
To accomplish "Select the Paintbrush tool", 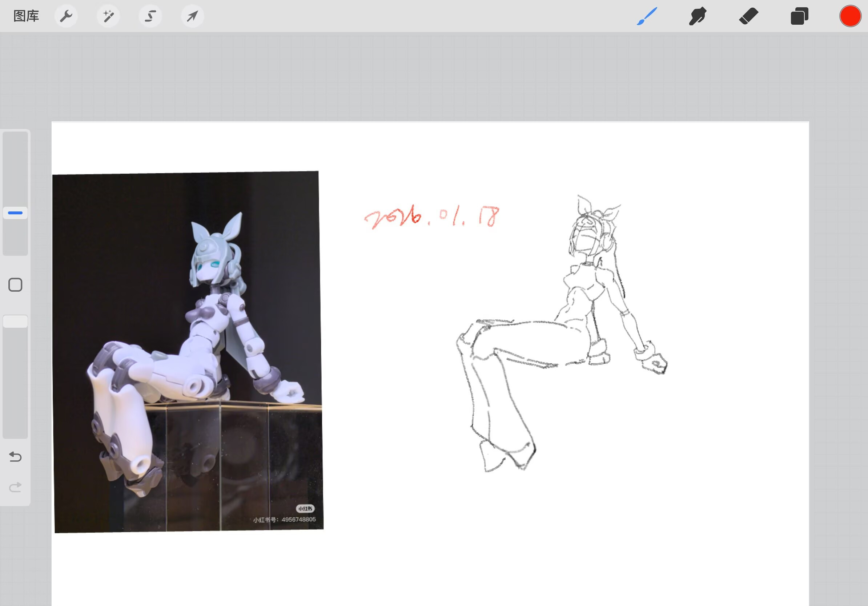I will [x=647, y=16].
